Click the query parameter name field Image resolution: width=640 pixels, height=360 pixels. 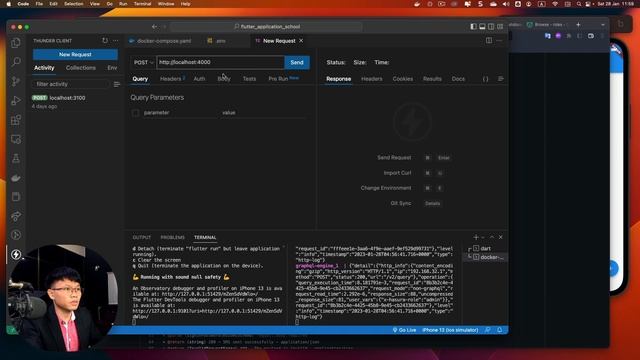coord(180,113)
